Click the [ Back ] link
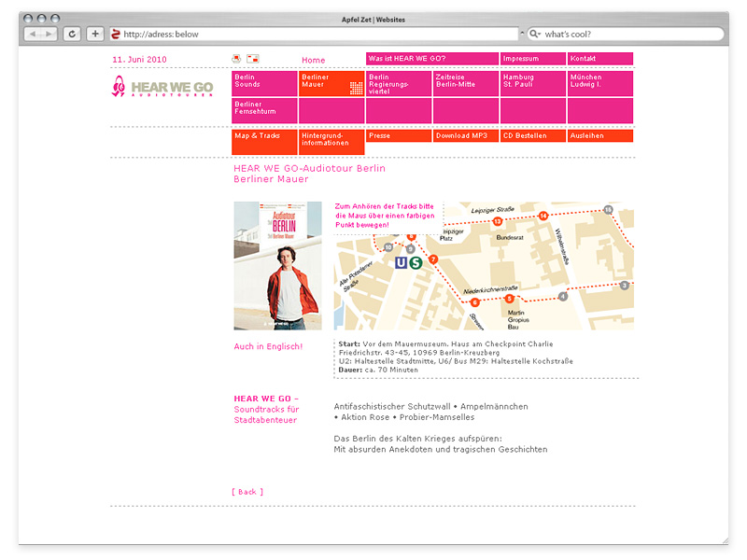This screenshot has height=560, width=747. (x=247, y=492)
